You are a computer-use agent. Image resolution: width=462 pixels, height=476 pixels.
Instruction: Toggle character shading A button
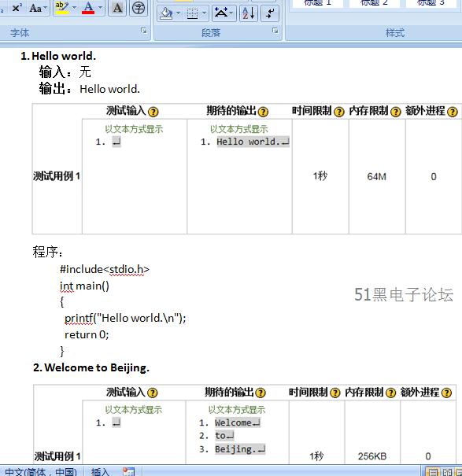click(117, 8)
